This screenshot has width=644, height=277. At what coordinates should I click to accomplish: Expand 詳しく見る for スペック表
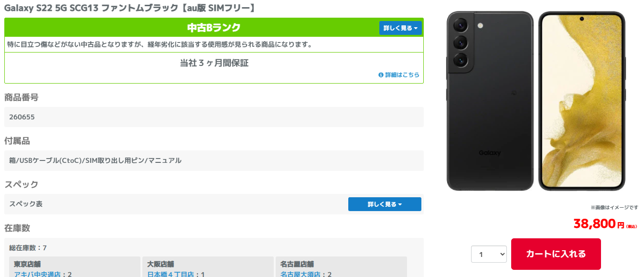[x=385, y=204]
